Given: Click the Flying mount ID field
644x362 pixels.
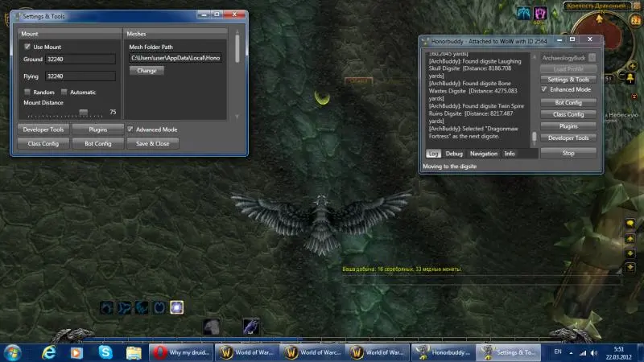Looking at the screenshot, I should click(80, 76).
